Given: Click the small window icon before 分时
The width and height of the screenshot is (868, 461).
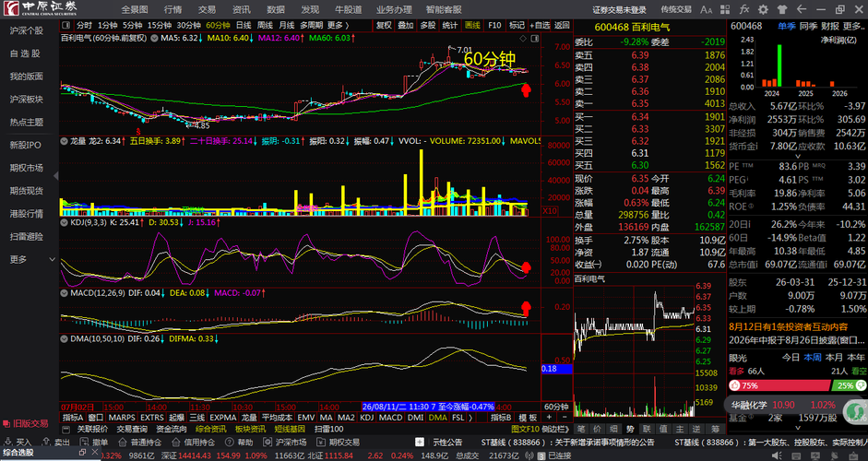Looking at the screenshot, I should pyautogui.click(x=66, y=26).
